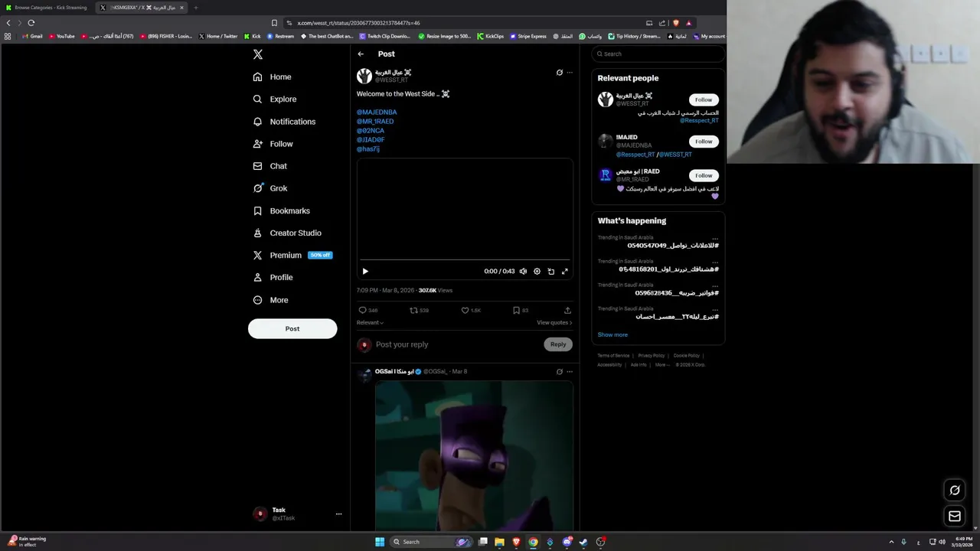Open the Brave Shields icon in the address bar
980x551 pixels.
coord(675,23)
